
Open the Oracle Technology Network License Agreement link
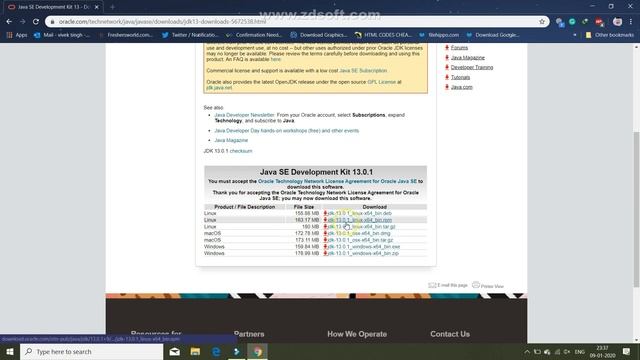pyautogui.click(x=337, y=181)
